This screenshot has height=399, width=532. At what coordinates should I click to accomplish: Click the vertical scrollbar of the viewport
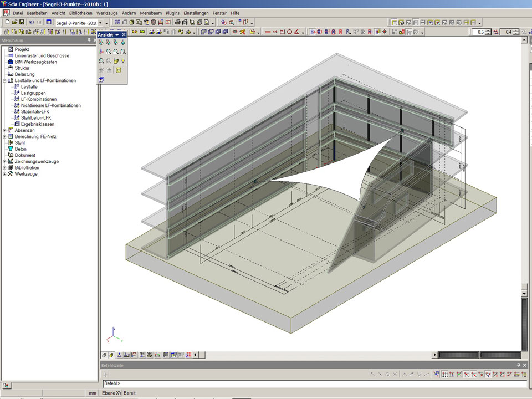click(x=524, y=166)
